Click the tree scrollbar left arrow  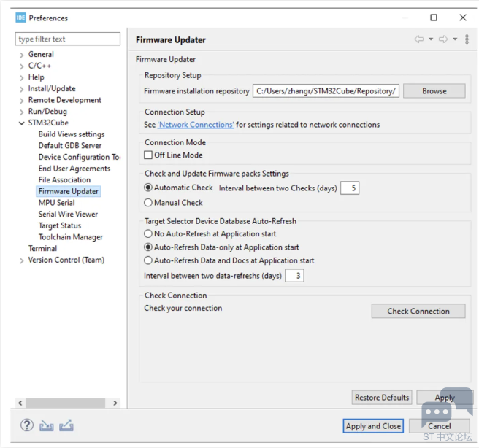tap(20, 403)
